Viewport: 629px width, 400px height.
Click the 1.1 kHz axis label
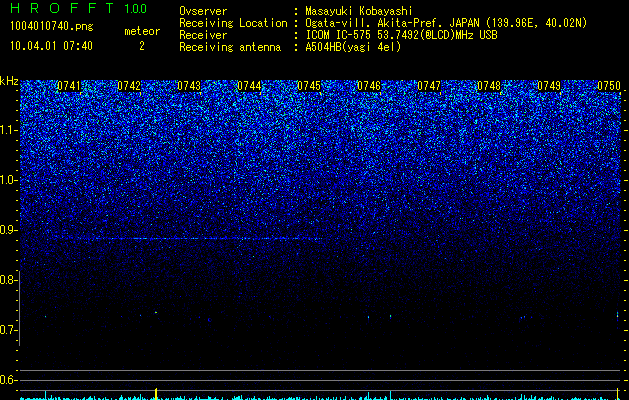pos(9,130)
